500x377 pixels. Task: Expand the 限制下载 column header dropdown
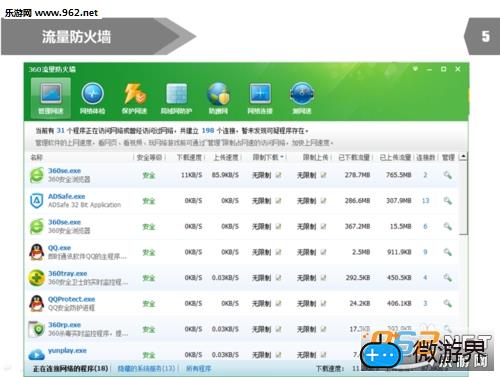click(x=282, y=157)
